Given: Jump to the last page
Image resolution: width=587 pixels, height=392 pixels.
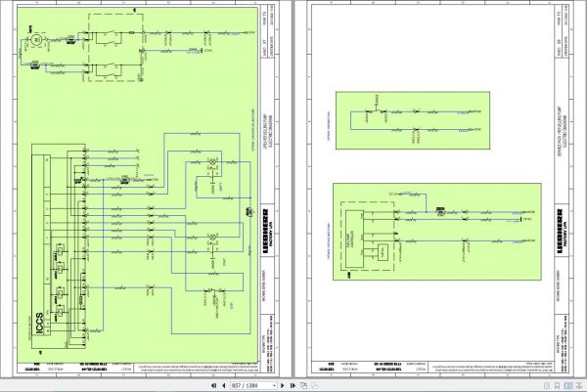Looking at the screenshot, I should [x=293, y=385].
